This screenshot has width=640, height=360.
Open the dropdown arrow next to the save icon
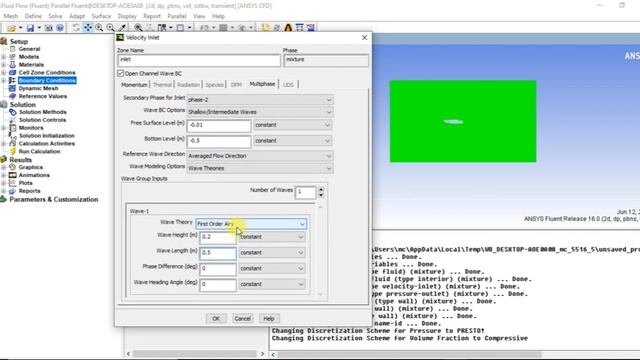coord(39,28)
